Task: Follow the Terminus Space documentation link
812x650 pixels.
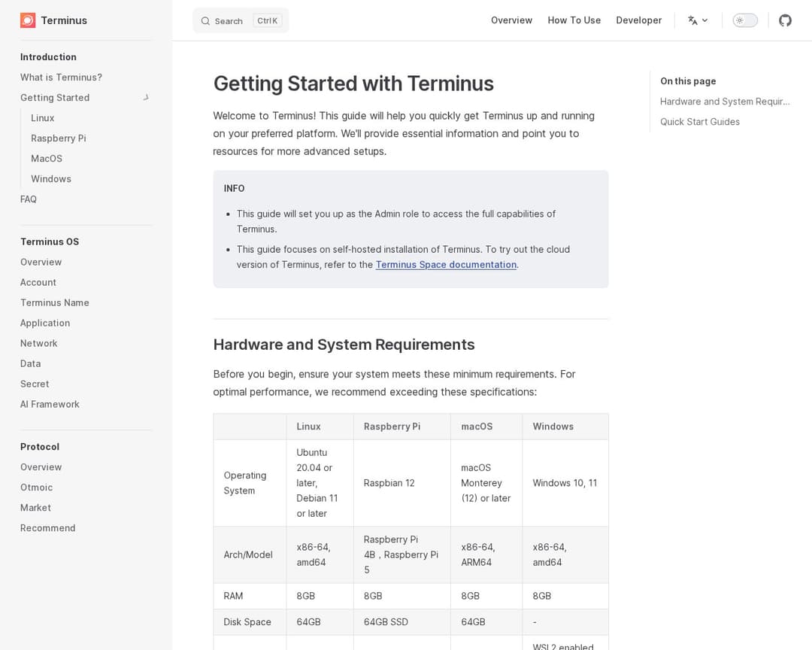Action: (x=446, y=264)
